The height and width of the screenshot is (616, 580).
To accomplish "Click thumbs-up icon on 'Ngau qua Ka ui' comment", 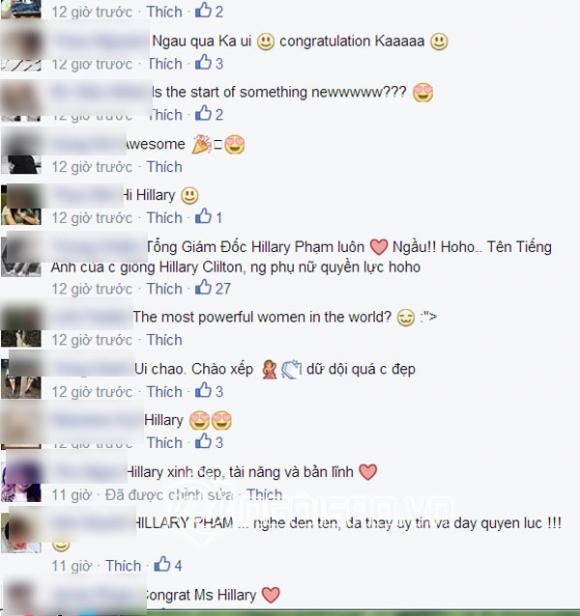I will 203,62.
